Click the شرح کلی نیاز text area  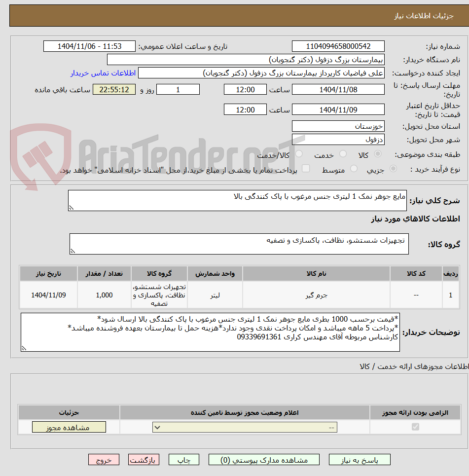(x=237, y=200)
